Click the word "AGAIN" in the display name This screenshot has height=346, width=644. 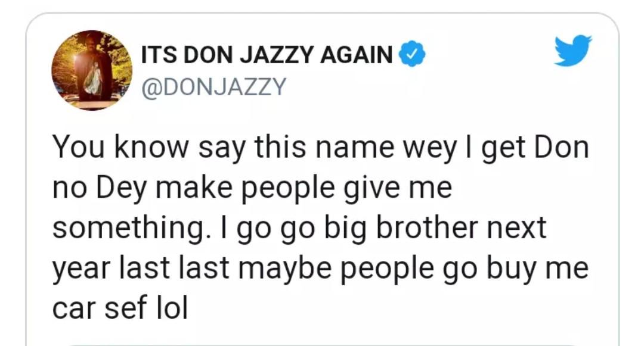356,55
